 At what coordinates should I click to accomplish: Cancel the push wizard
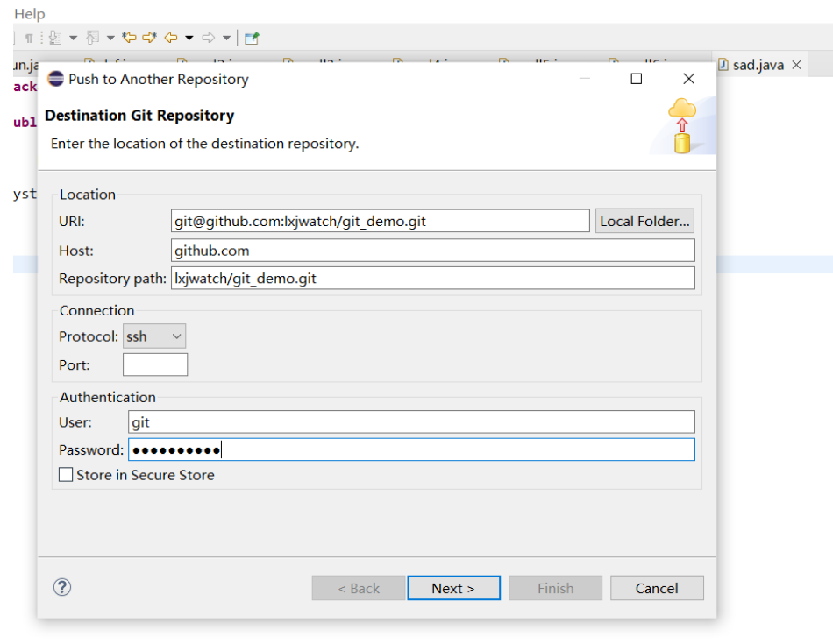click(x=657, y=588)
